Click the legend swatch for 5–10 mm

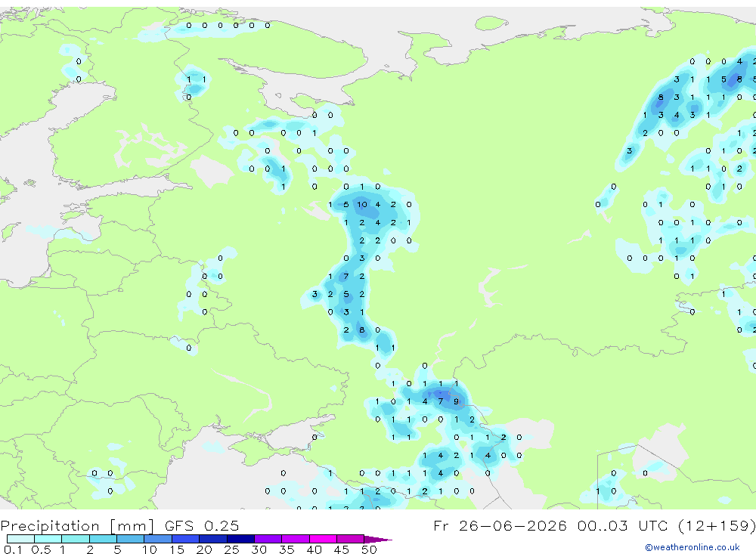(x=131, y=539)
